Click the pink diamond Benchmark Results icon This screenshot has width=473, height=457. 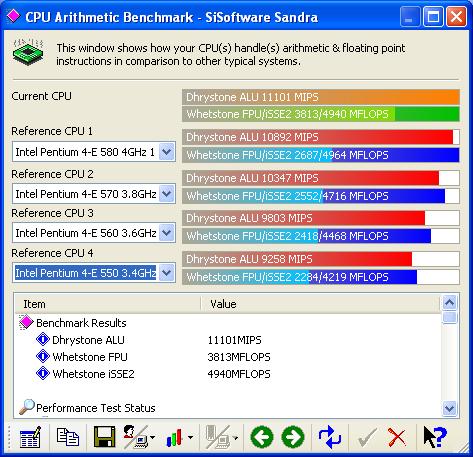tap(26, 322)
